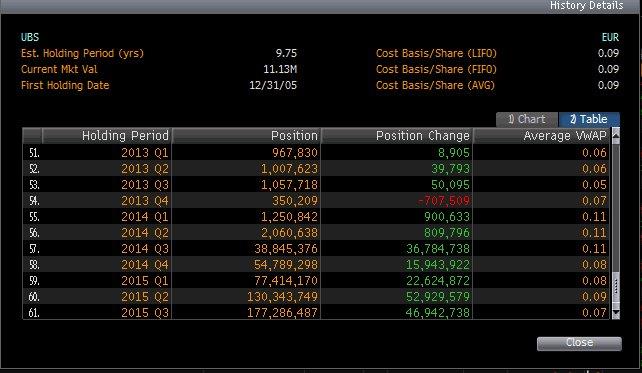Image resolution: width=642 pixels, height=373 pixels.
Task: Click position change 22,624,872
Action: tap(438, 280)
